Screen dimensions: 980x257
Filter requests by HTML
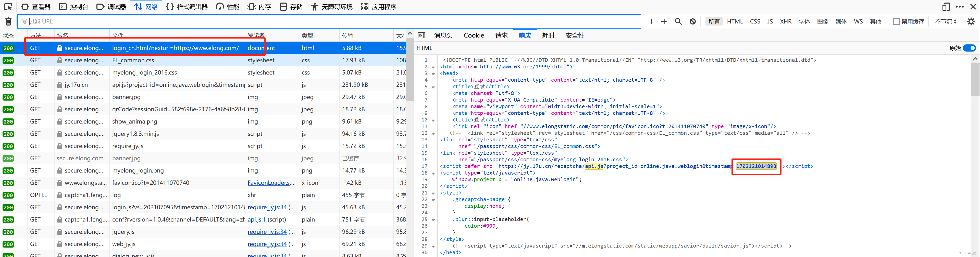735,21
